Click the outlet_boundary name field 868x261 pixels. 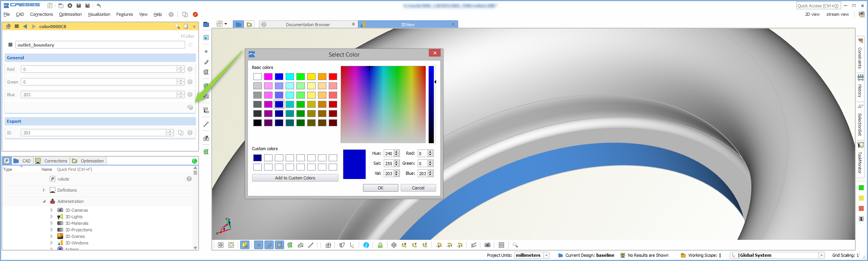(100, 45)
